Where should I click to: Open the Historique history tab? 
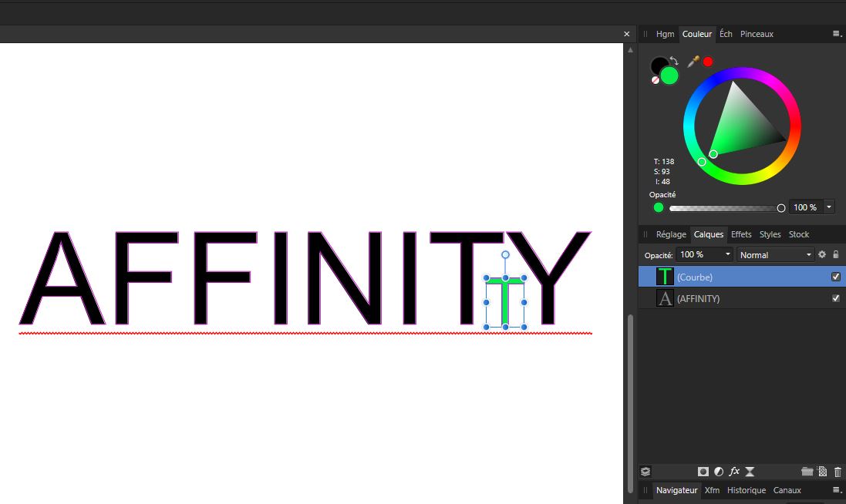(747, 490)
